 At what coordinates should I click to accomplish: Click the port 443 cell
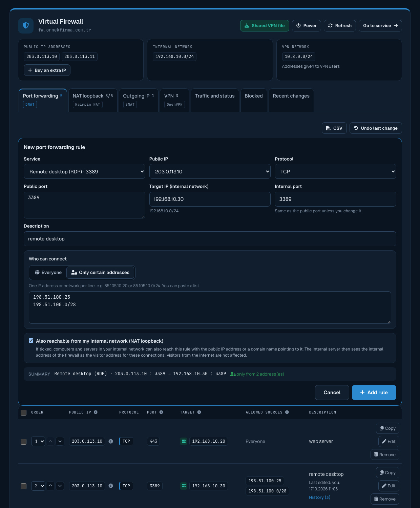[x=153, y=441]
